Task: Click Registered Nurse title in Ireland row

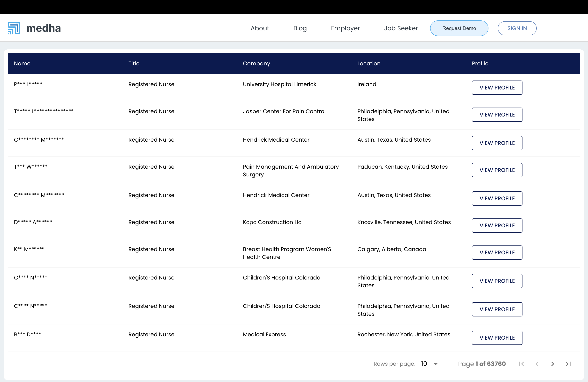Action: 151,84
